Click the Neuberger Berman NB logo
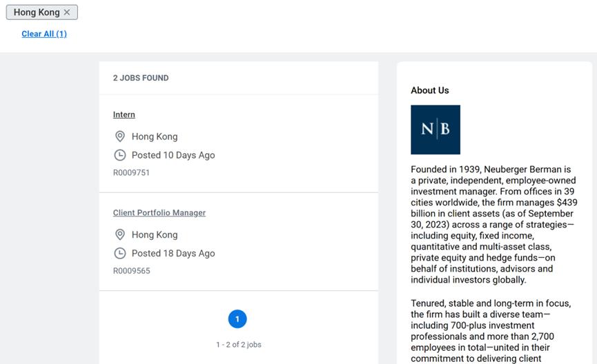This screenshot has height=364, width=597. coord(435,130)
